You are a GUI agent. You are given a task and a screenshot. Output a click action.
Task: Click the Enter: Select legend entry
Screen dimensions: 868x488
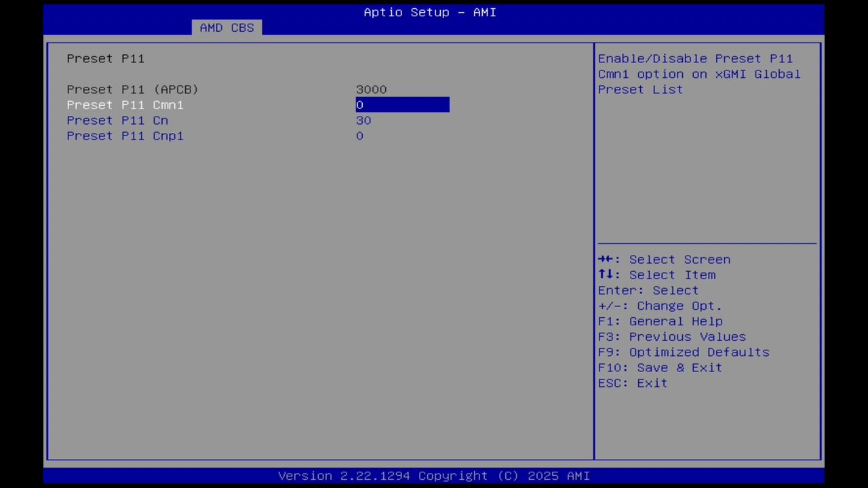[648, 290]
